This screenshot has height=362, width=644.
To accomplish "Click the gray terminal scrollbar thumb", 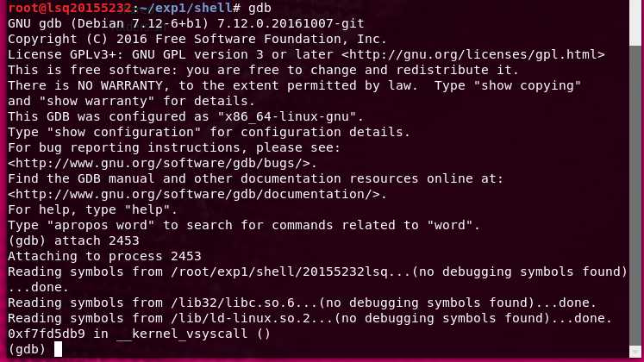I will click(x=635, y=197).
